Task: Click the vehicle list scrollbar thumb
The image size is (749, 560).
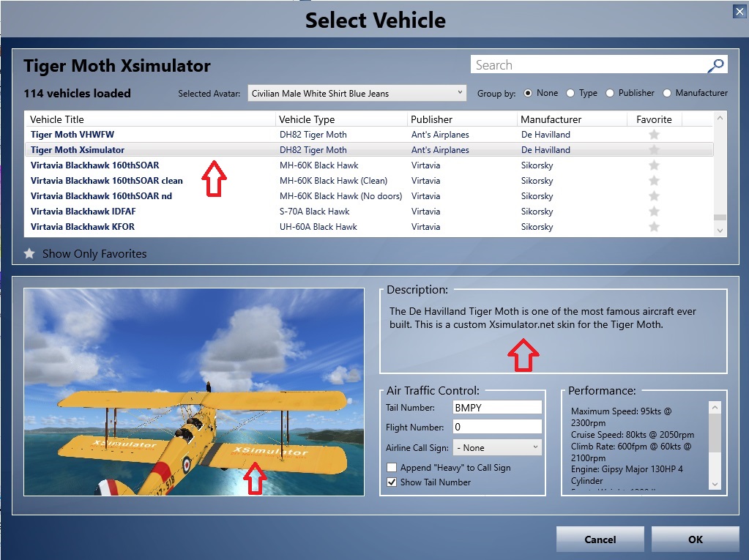Action: (720, 217)
